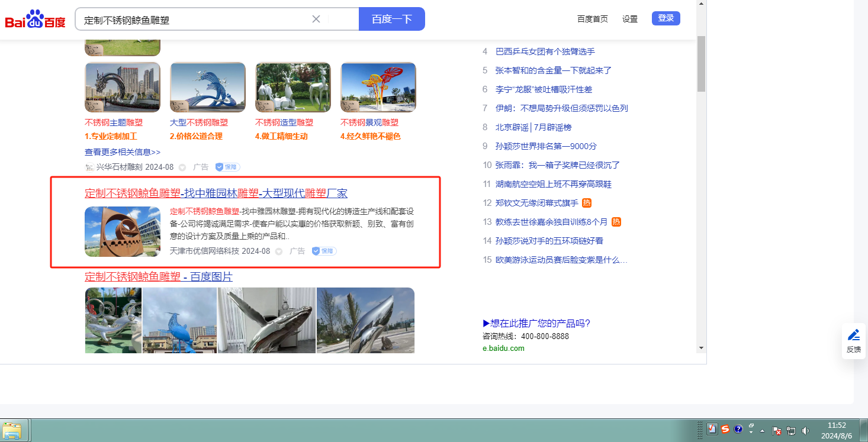Show hidden system tray icons arrow
Viewport: 868px width, 442px height.
click(x=763, y=431)
